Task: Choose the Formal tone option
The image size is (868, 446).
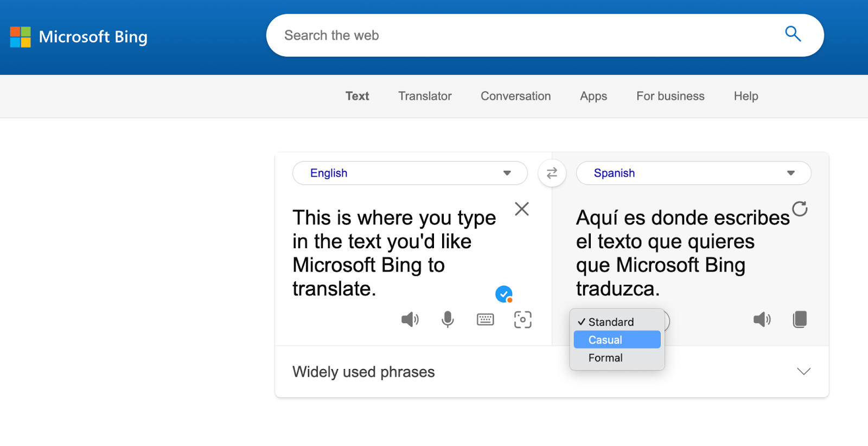Action: click(x=617, y=358)
